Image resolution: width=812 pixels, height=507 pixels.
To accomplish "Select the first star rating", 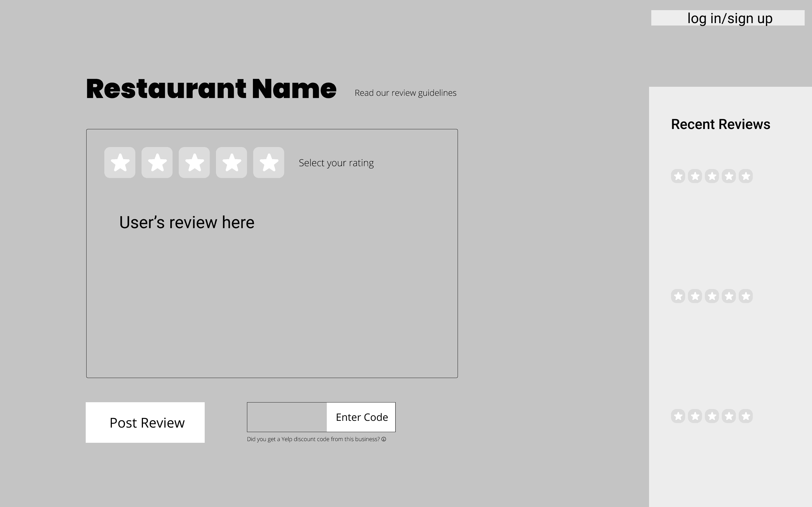I will pos(120,163).
